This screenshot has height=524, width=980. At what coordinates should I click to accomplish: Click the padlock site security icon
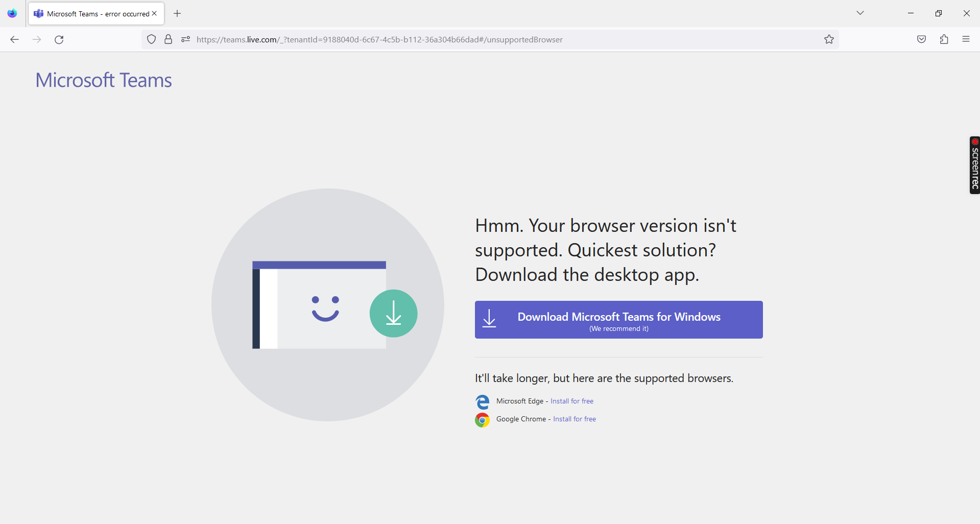click(168, 39)
